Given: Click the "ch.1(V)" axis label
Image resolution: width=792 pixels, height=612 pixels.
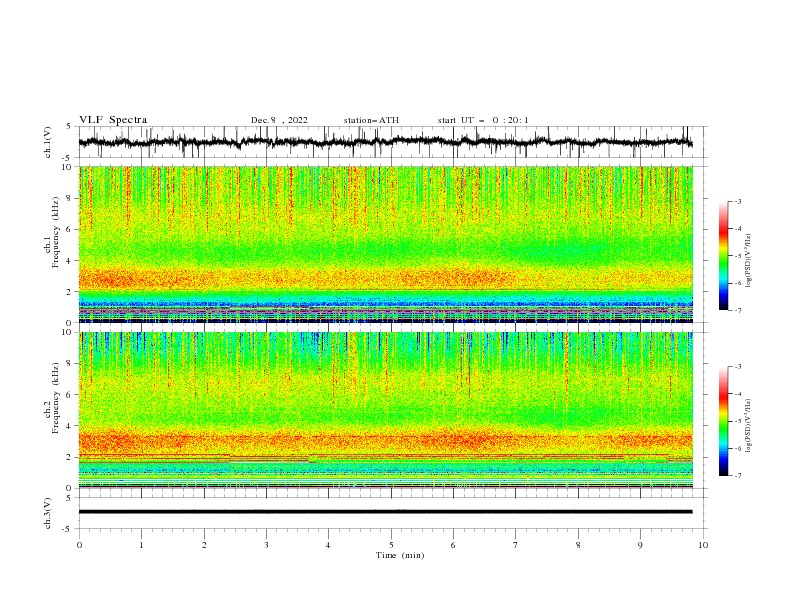Looking at the screenshot, I should pos(48,142).
